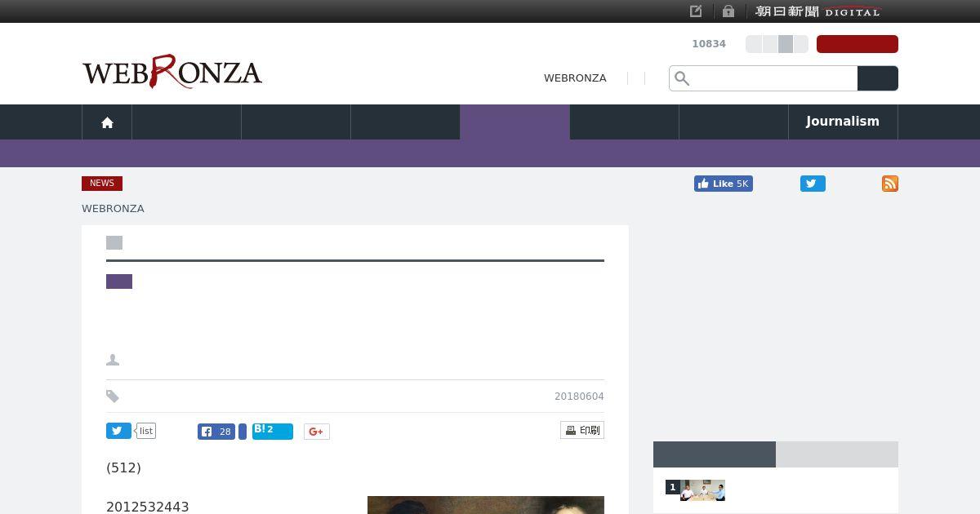
Task: Bookmark with Hatena B! button
Action: [273, 431]
